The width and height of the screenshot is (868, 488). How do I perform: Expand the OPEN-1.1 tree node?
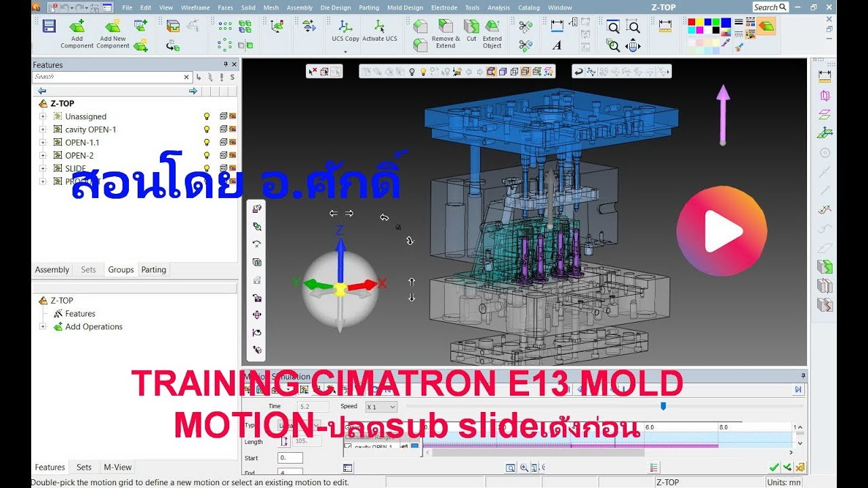(x=43, y=142)
